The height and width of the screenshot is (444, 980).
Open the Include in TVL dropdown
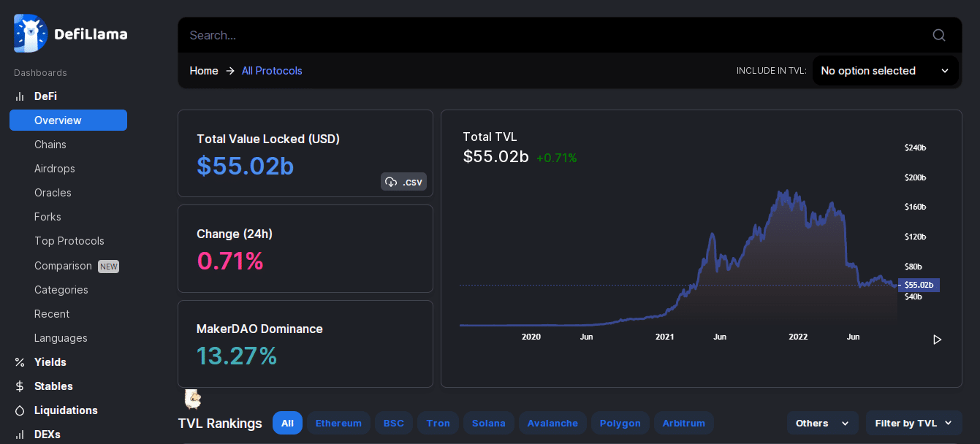point(885,71)
